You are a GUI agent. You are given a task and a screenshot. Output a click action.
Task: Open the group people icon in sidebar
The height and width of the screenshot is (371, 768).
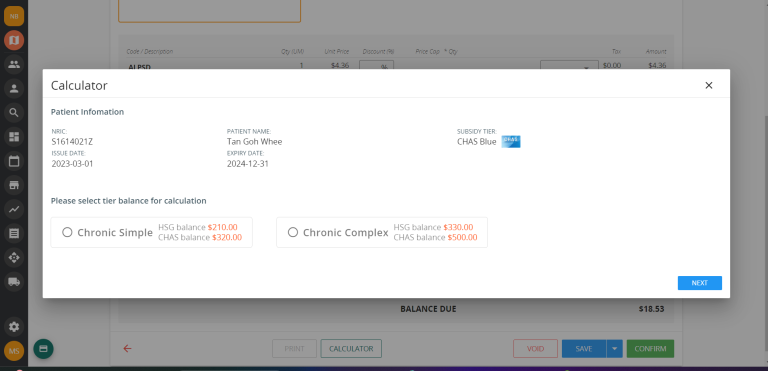(14, 64)
